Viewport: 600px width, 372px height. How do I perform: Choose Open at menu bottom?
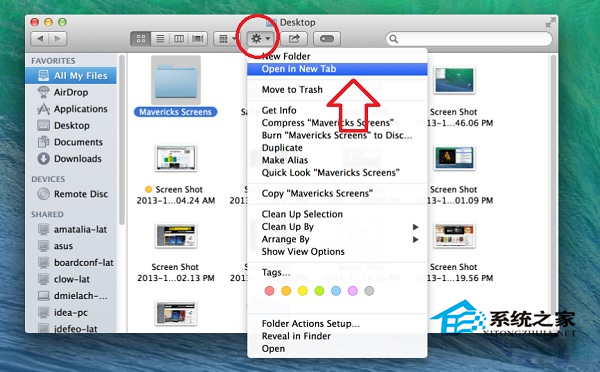click(337, 349)
